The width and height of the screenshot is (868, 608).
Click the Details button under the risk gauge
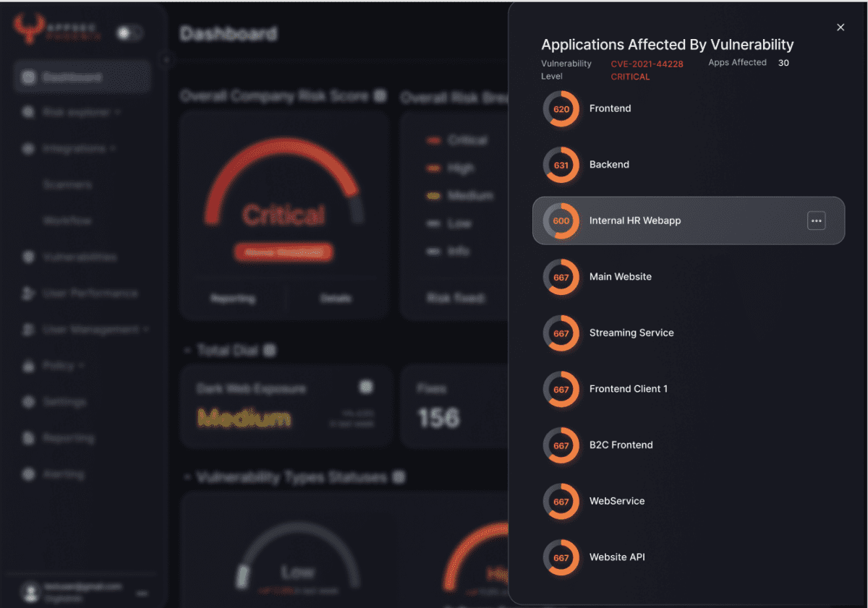(336, 298)
